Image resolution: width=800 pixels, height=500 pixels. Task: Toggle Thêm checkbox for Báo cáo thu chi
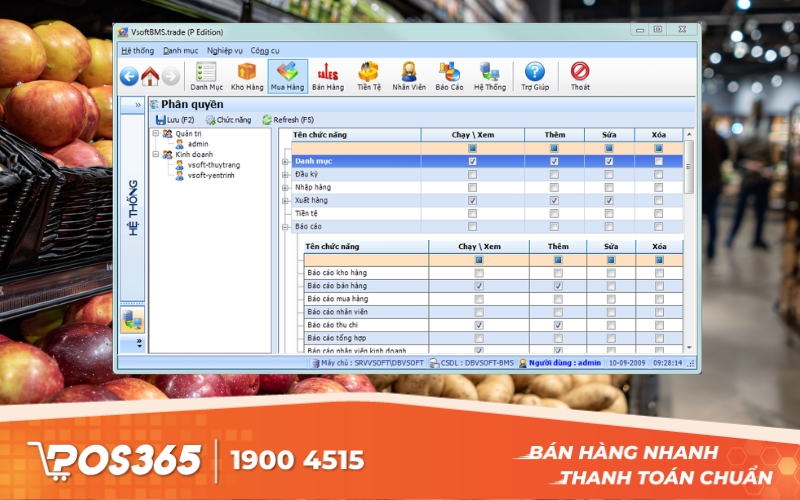coord(558,325)
